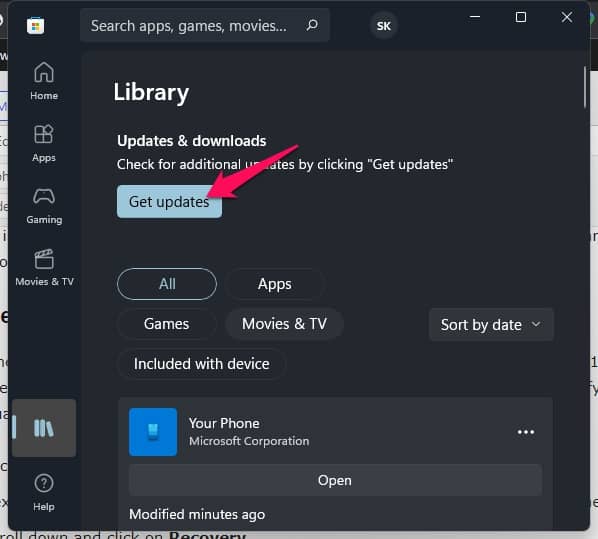Expand the Sort by date dropdown
Viewport: 598px width, 539px height.
click(491, 325)
